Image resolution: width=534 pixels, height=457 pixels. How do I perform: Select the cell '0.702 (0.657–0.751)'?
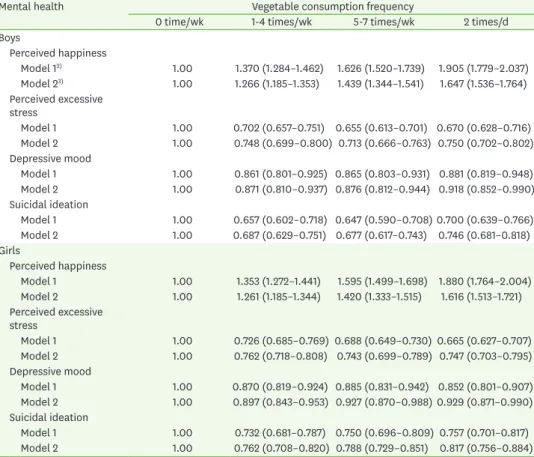[x=279, y=128]
